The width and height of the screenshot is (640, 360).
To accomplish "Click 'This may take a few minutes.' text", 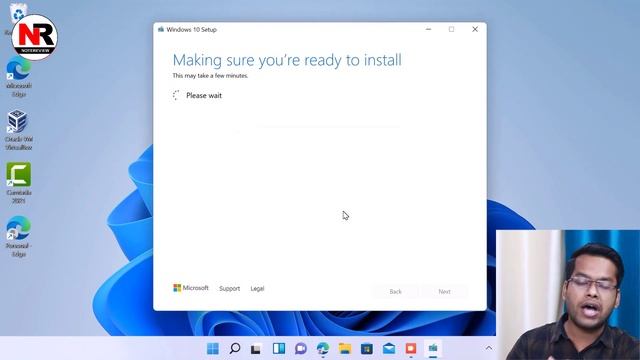I will point(210,76).
